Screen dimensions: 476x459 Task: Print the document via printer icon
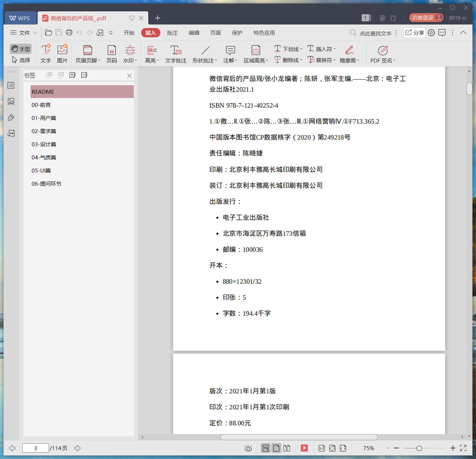click(69, 33)
